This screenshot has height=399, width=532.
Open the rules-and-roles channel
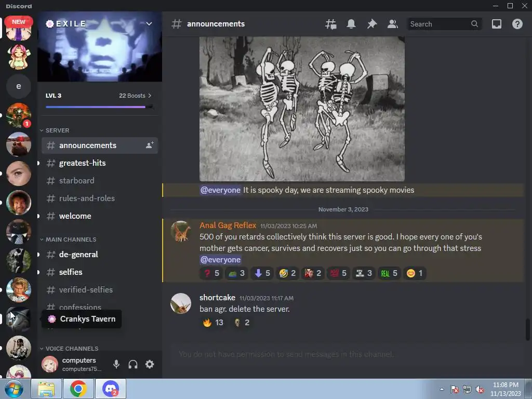[x=99, y=198]
